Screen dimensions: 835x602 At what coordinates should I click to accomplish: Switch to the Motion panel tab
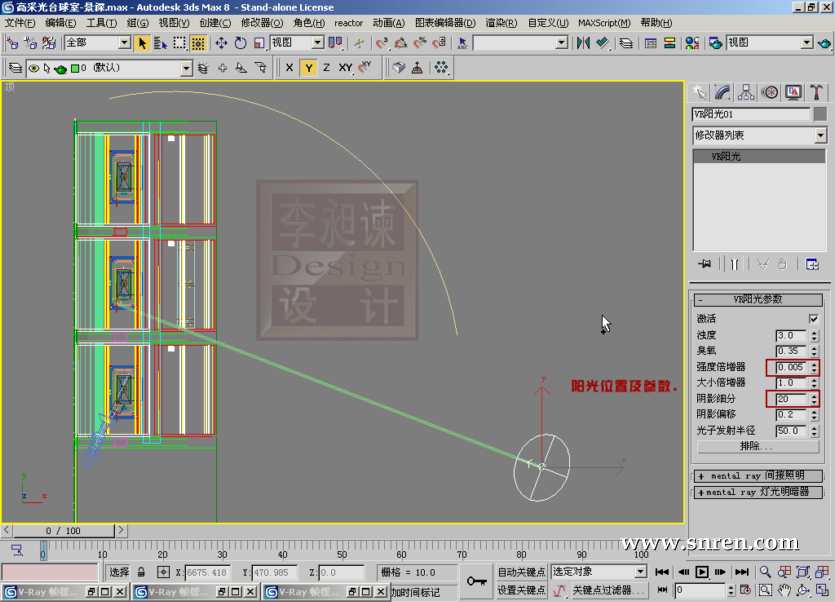pyautogui.click(x=770, y=92)
